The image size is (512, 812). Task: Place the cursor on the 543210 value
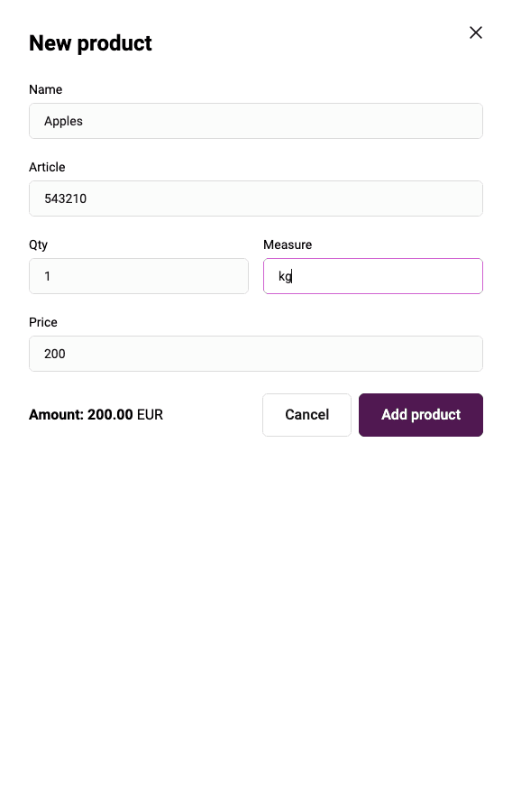click(65, 198)
